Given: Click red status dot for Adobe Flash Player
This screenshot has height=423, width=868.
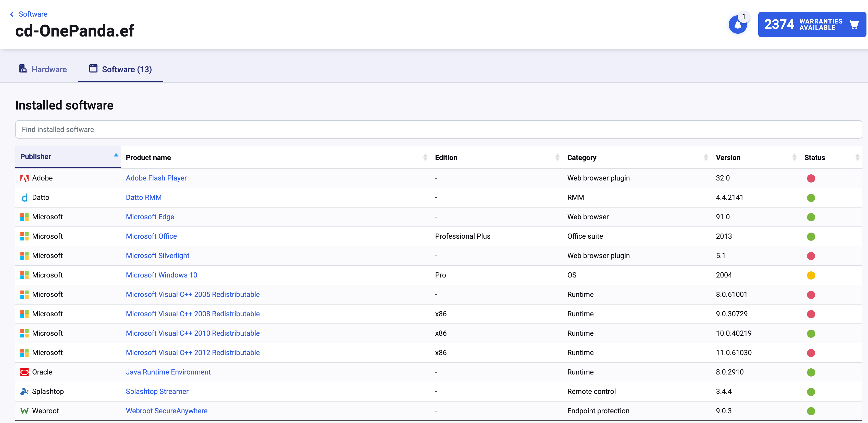Looking at the screenshot, I should coord(811,178).
